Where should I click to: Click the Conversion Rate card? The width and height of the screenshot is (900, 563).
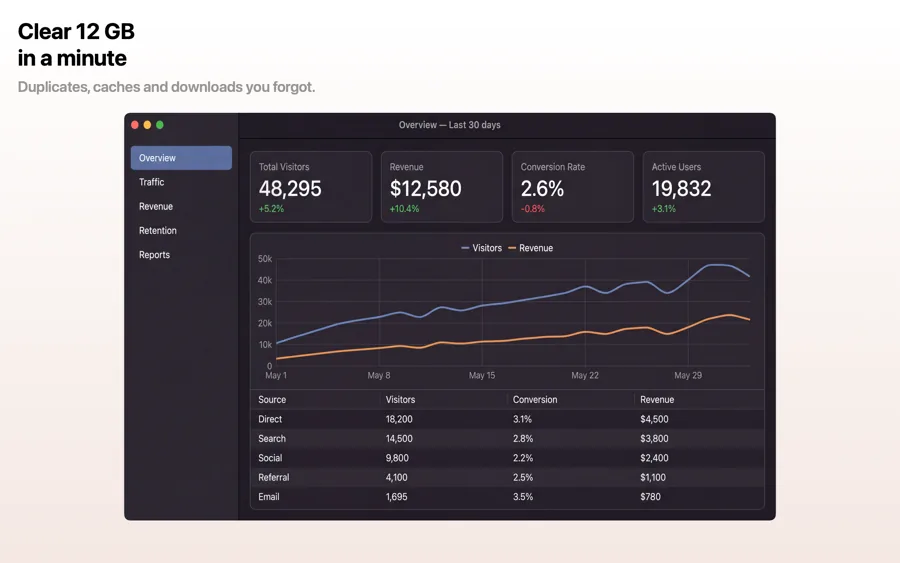(572, 187)
